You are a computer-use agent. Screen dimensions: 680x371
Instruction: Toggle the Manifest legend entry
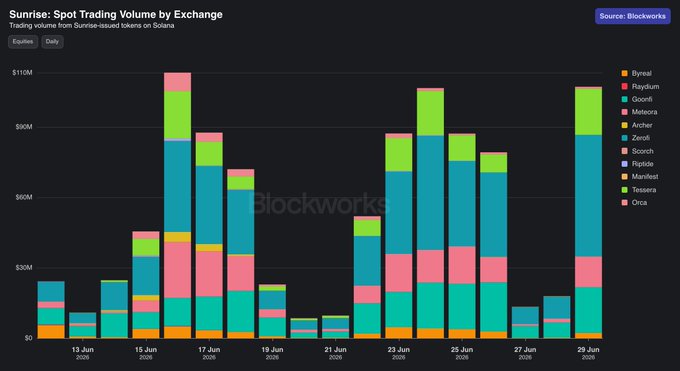[640, 177]
